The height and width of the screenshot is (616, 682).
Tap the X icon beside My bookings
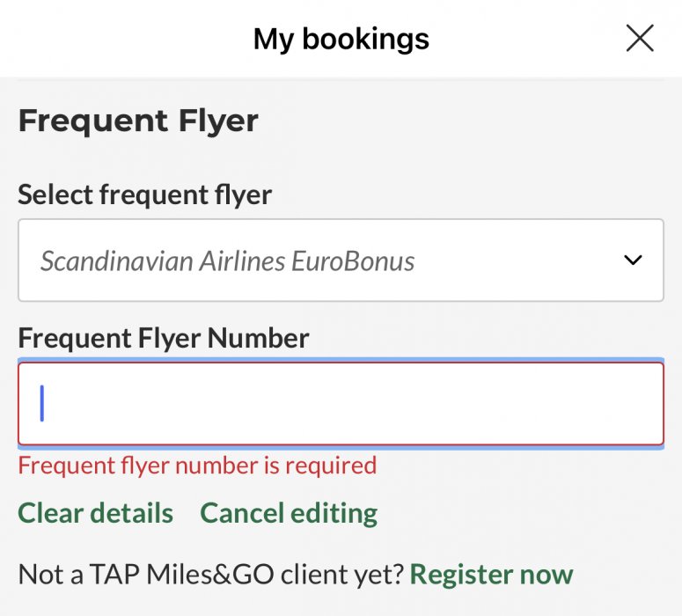[x=639, y=38]
